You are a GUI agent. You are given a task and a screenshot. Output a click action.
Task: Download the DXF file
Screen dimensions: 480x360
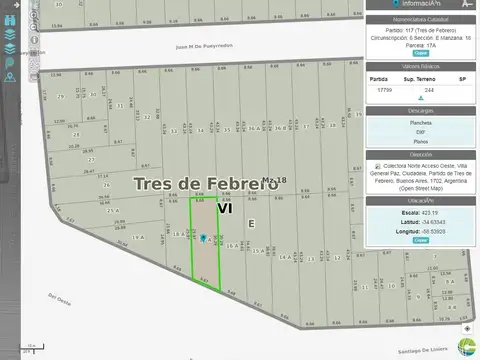[x=421, y=132]
